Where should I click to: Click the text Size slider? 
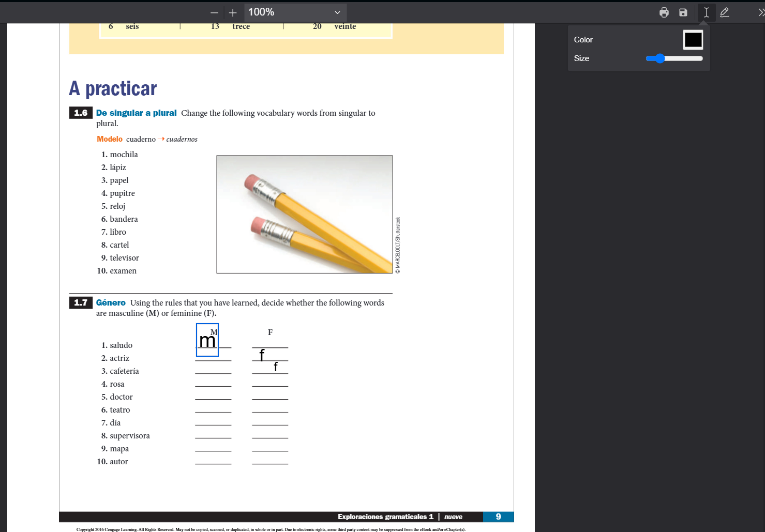point(674,58)
